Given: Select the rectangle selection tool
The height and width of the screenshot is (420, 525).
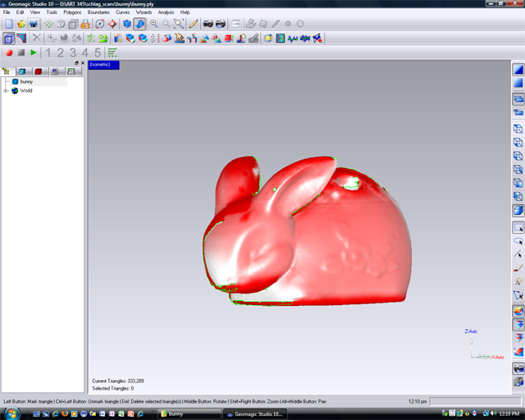Looking at the screenshot, I should 518,227.
